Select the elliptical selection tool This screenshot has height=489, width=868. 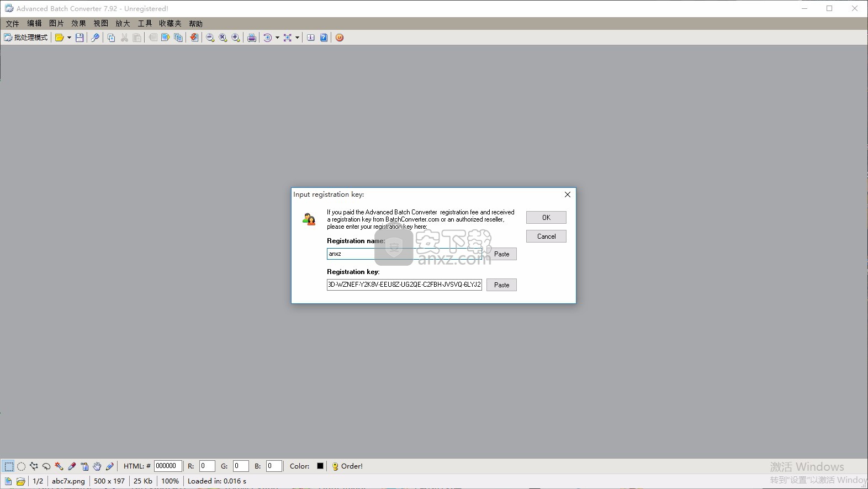point(22,466)
